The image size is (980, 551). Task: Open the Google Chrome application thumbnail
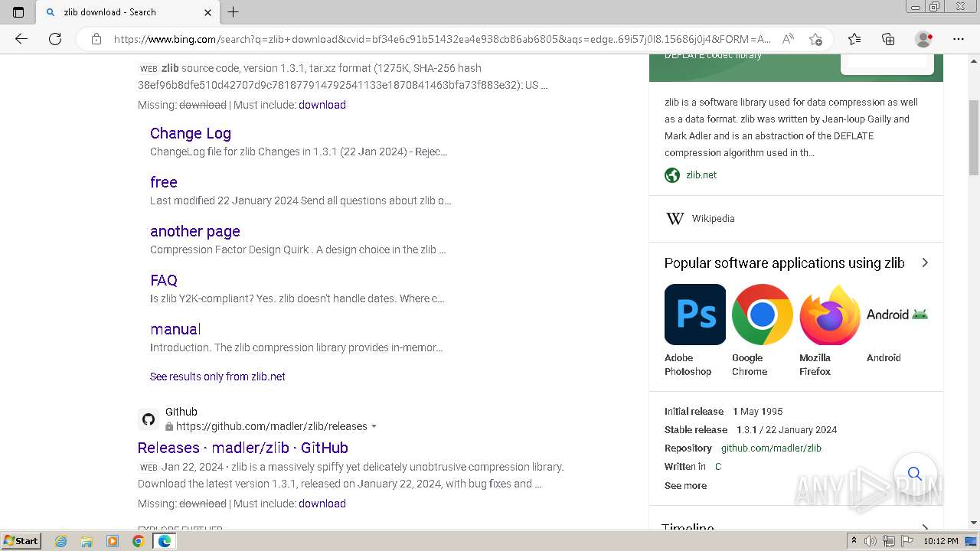(763, 315)
